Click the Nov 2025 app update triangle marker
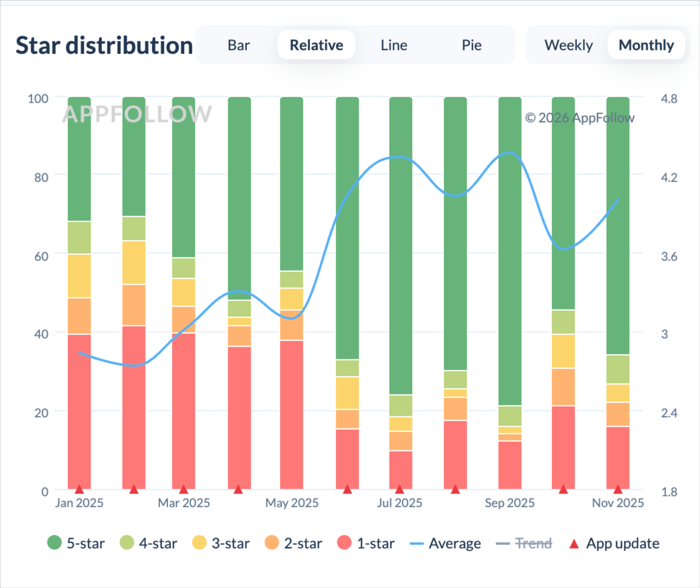The width and height of the screenshot is (700, 588). (618, 489)
